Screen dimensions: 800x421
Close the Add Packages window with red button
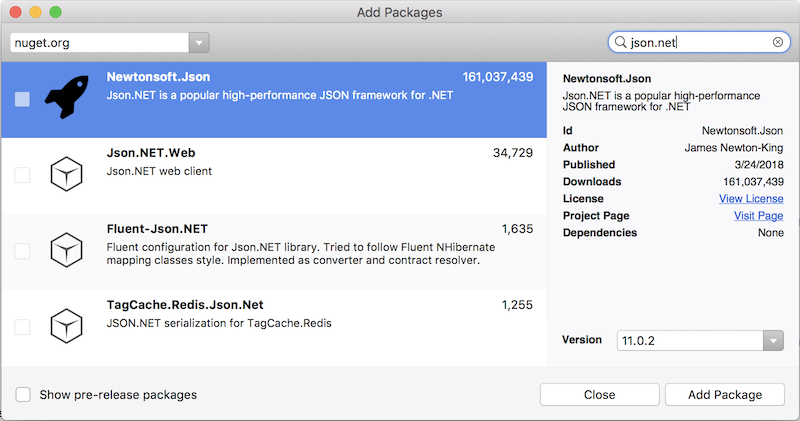click(x=15, y=12)
